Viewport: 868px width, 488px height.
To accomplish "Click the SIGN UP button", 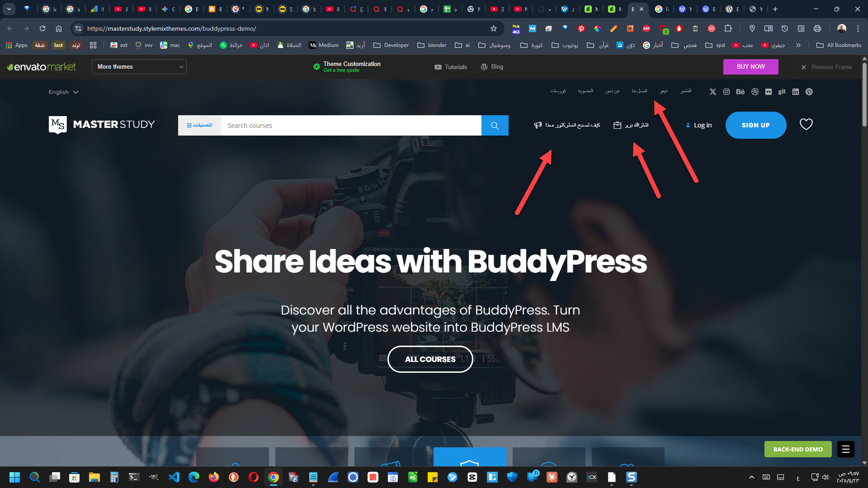I will click(x=756, y=125).
